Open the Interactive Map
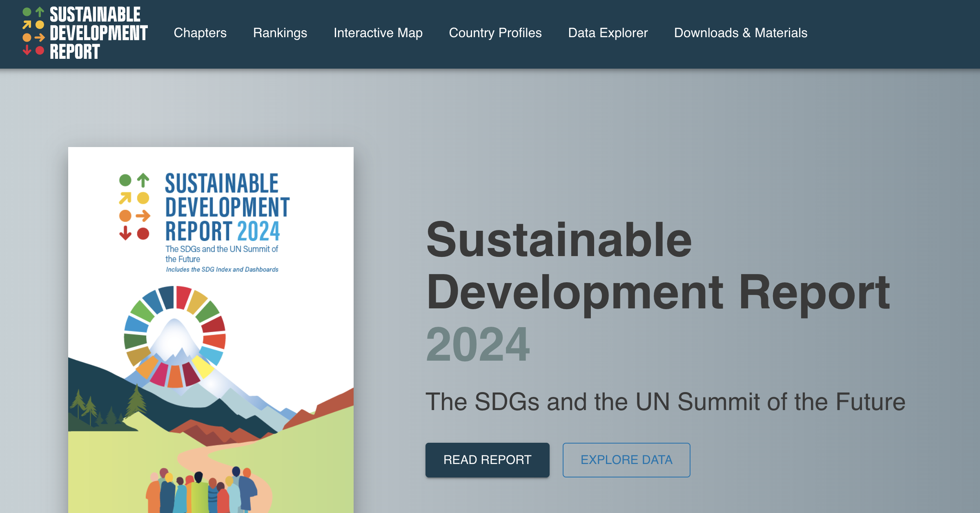 tap(378, 33)
